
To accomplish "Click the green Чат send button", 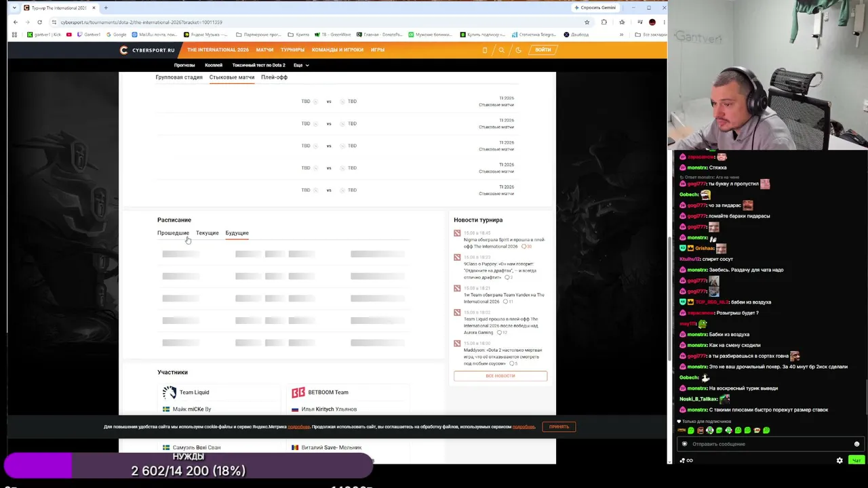I will coord(856,460).
